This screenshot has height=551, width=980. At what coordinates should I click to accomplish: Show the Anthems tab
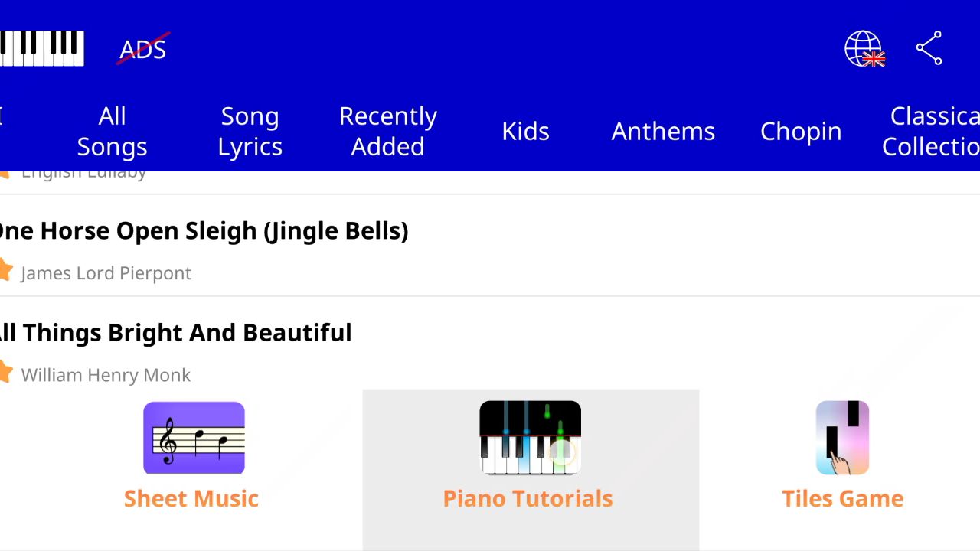[x=663, y=132]
